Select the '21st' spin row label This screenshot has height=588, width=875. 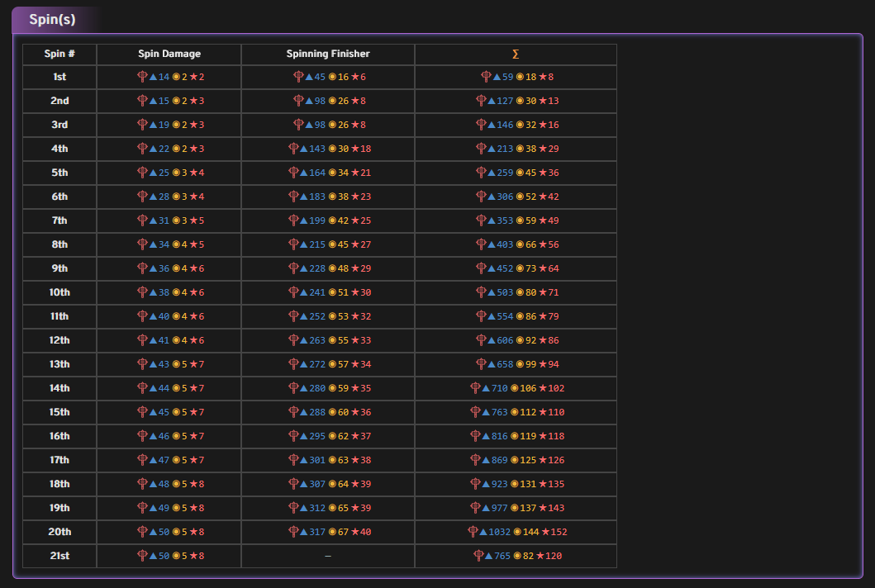pyautogui.click(x=59, y=557)
